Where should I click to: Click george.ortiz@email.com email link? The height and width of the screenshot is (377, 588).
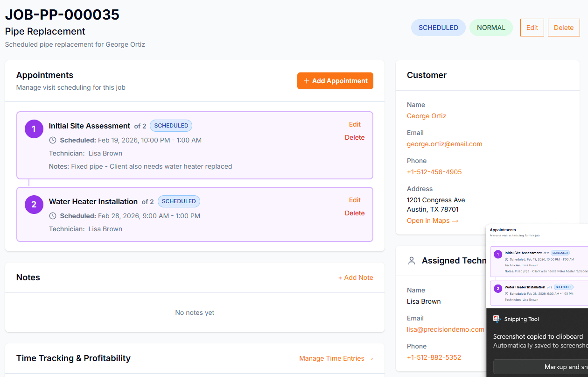(x=444, y=144)
